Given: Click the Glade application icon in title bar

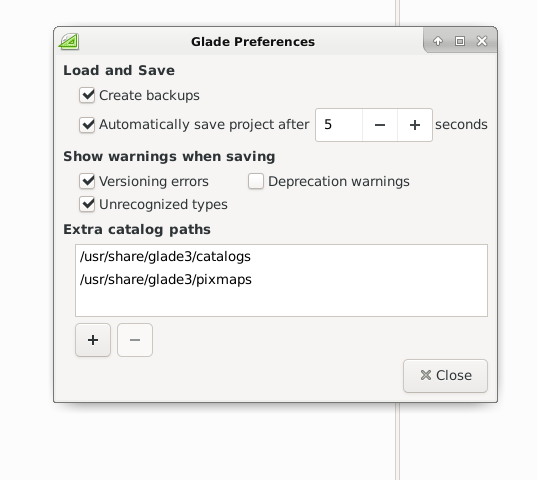Looking at the screenshot, I should [x=69, y=42].
